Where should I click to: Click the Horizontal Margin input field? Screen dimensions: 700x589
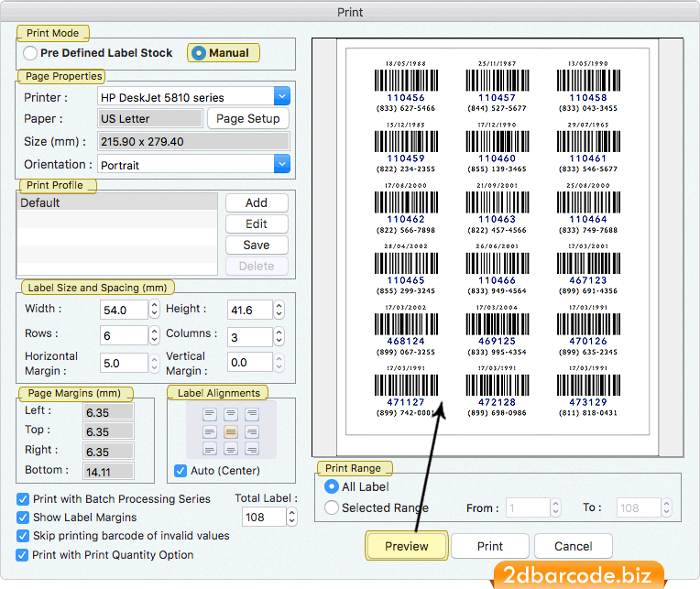pos(124,363)
